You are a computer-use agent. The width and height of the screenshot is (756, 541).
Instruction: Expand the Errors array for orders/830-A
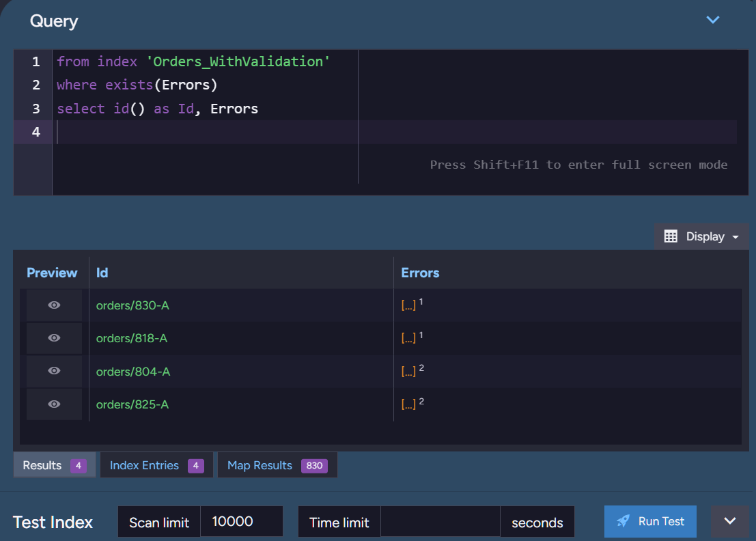click(x=407, y=303)
